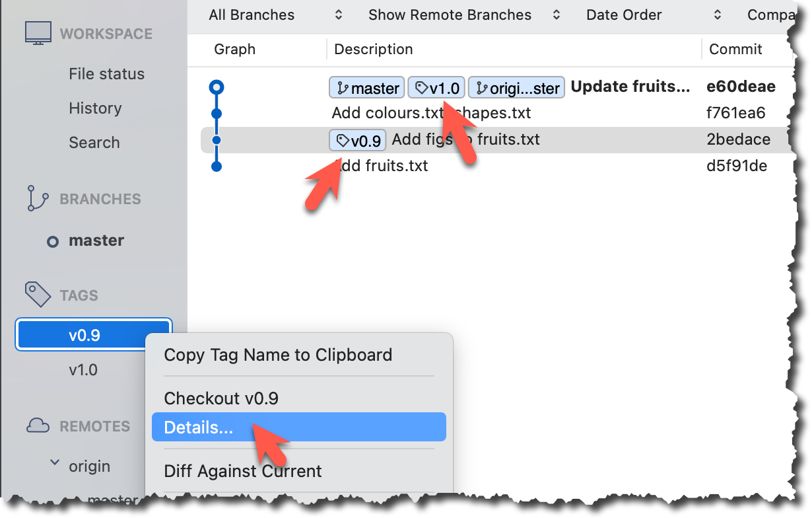812x518 pixels.
Task: Click the Remotes cloud icon
Action: pos(38,426)
